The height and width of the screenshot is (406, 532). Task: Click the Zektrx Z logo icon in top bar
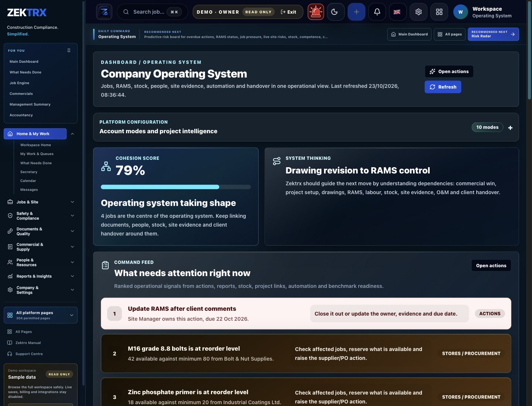pos(104,12)
